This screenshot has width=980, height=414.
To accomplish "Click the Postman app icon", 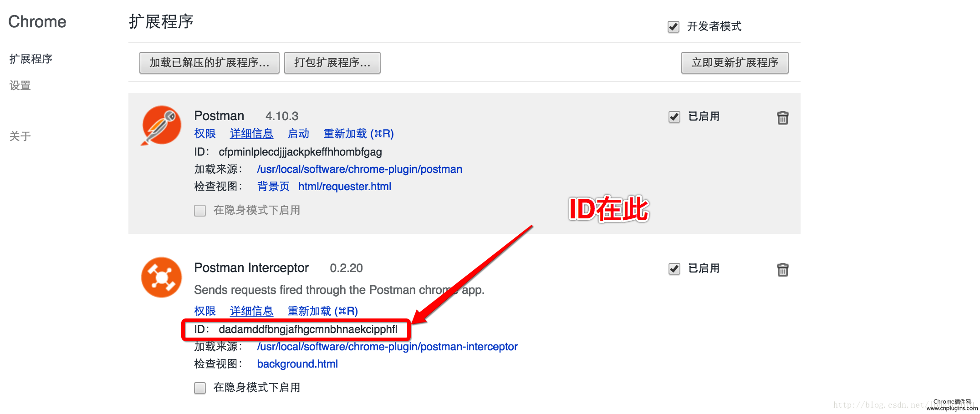I will pyautogui.click(x=161, y=126).
